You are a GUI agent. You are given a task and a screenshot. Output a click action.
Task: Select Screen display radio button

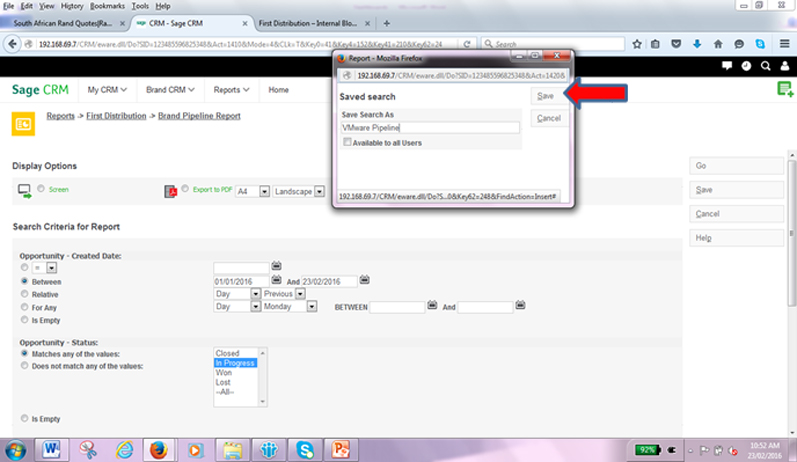click(x=41, y=189)
